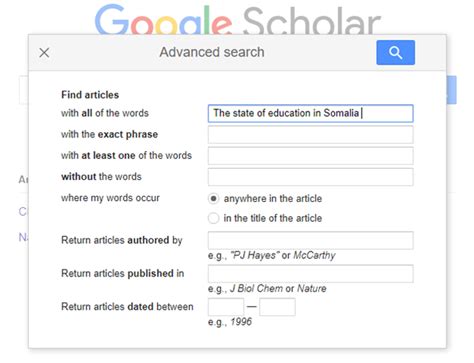This screenshot has width=474, height=363.
Task: Close the Advanced search dialog with the X icon
Action: (x=44, y=53)
